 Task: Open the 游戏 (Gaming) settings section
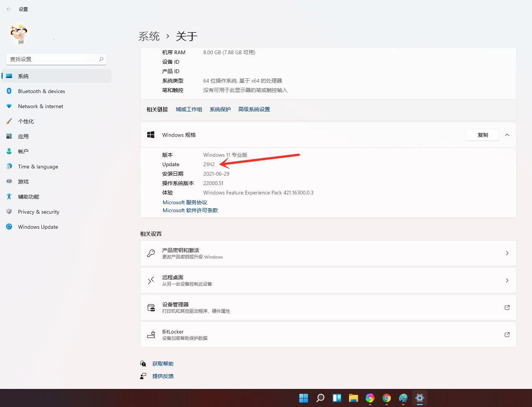coord(23,181)
